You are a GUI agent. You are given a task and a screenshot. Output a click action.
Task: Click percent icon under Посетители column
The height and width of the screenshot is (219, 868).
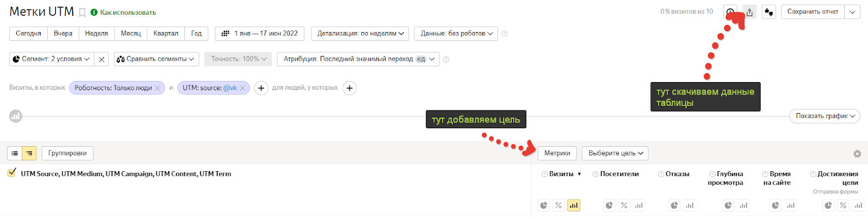tap(624, 205)
